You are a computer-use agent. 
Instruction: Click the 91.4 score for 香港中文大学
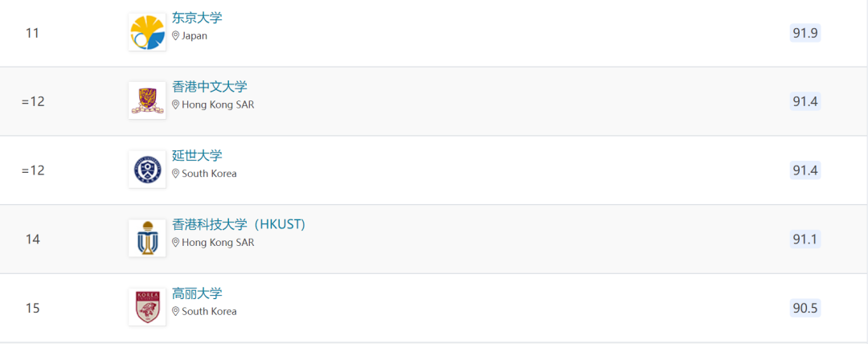pos(805,101)
